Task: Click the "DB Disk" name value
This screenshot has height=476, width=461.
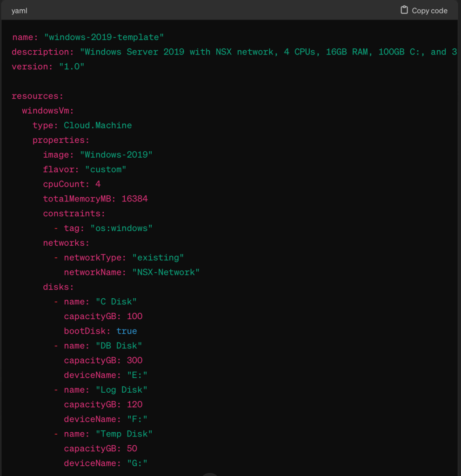Action: (119, 346)
